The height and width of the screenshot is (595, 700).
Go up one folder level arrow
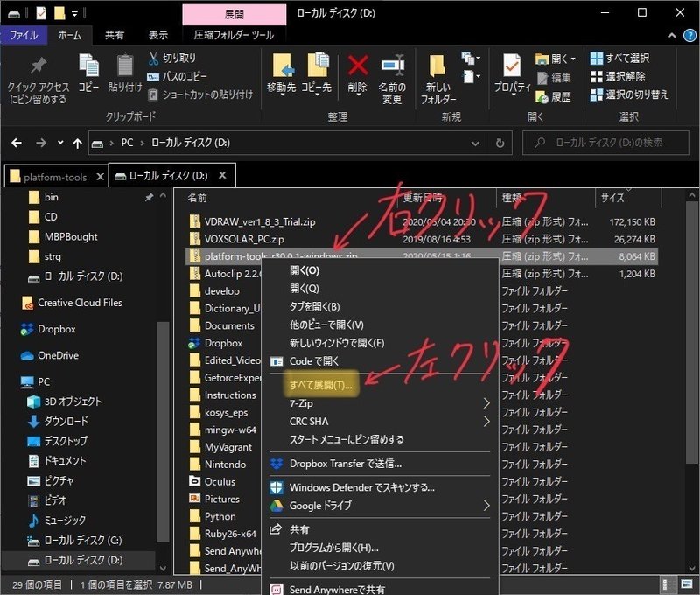[78, 143]
